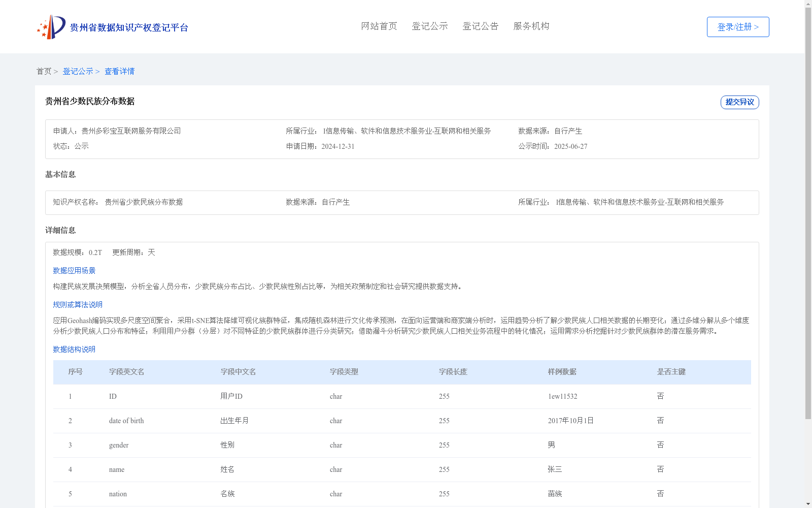
Task: Click 字段中文名 column header
Action: pos(239,372)
